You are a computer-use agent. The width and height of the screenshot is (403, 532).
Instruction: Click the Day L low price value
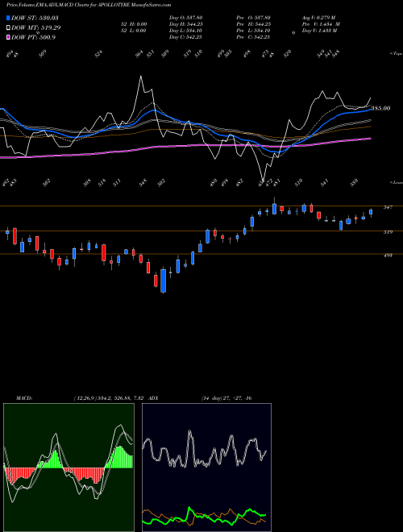coord(186,31)
